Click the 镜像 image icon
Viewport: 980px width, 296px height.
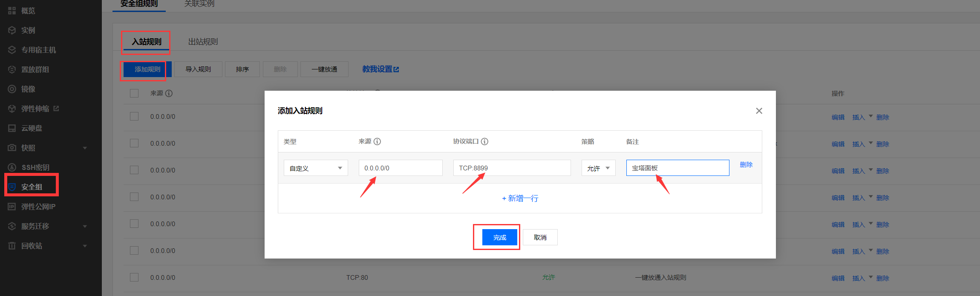tap(12, 89)
